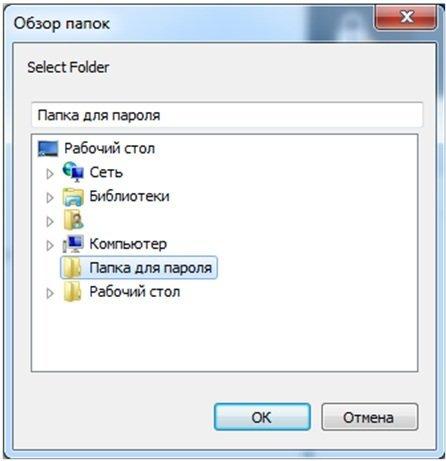
Task: Expand the Компьютер tree node arrow
Action: pyautogui.click(x=50, y=246)
